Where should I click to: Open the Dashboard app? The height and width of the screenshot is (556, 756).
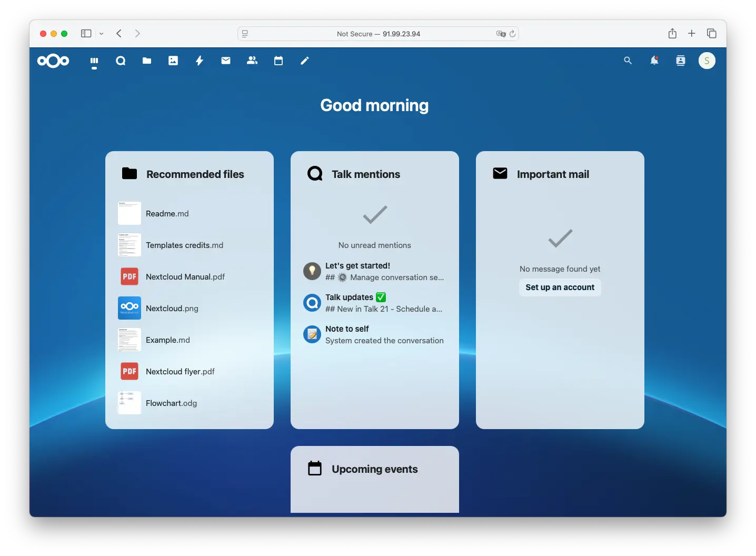pyautogui.click(x=94, y=62)
